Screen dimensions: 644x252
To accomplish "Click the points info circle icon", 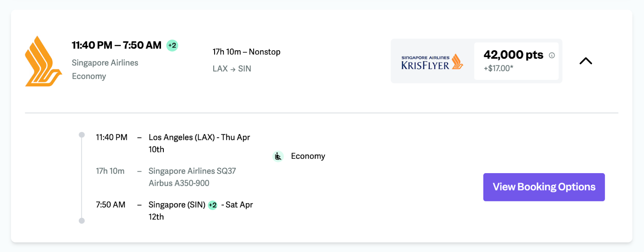I will (x=552, y=55).
